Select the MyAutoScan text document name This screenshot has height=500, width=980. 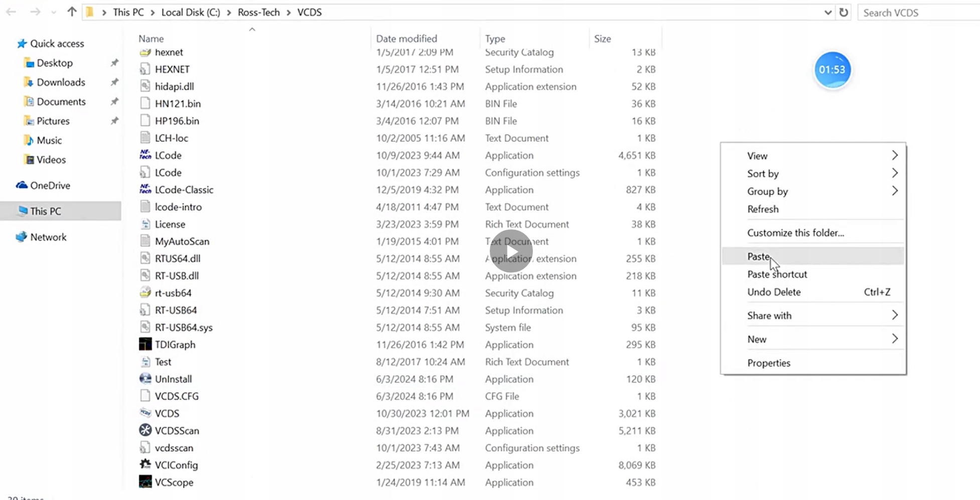click(x=182, y=241)
